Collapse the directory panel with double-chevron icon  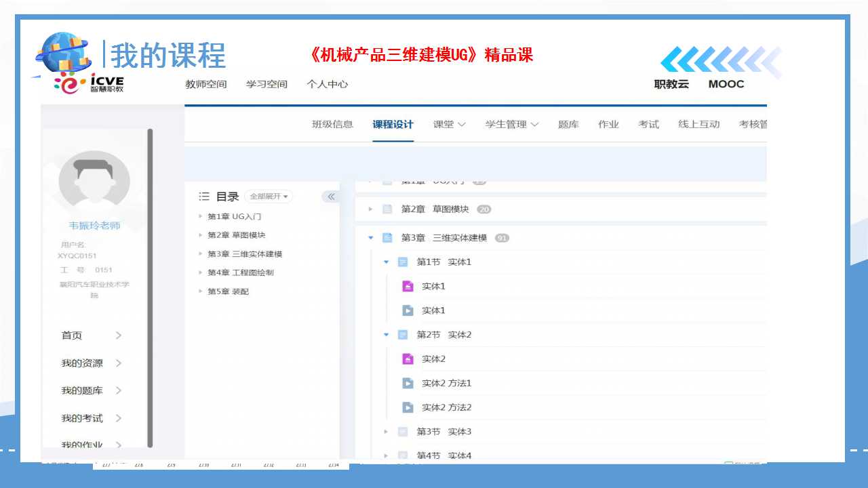point(331,197)
